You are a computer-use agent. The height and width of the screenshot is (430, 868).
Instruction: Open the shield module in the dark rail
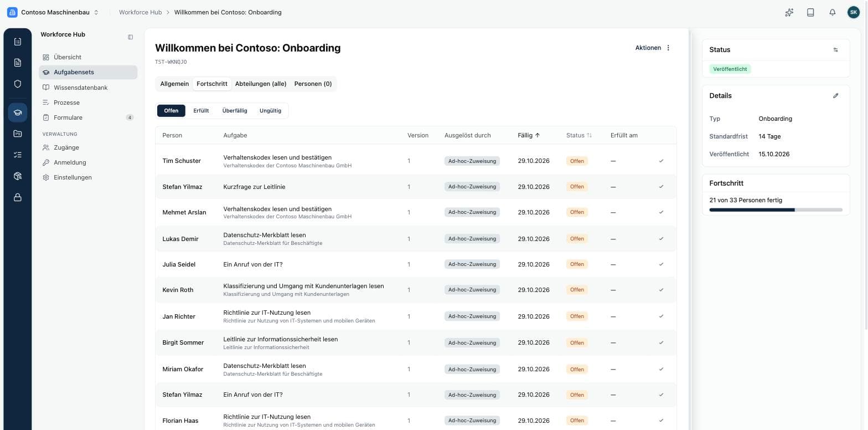[x=18, y=84]
